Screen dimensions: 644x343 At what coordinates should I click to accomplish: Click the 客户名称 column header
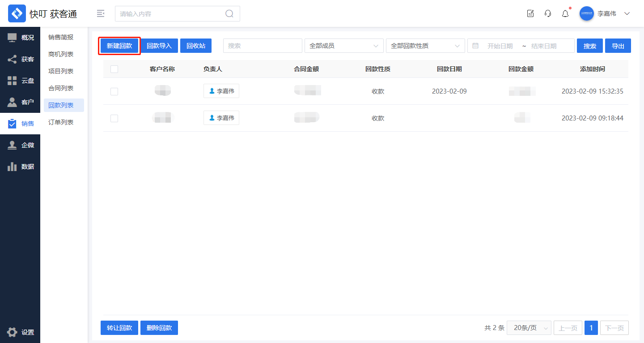click(162, 69)
